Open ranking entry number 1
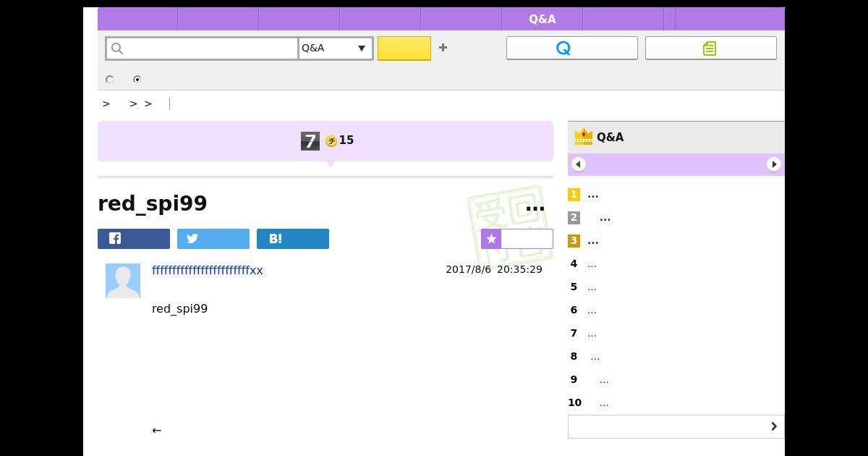The width and height of the screenshot is (868, 456). pyautogui.click(x=593, y=195)
